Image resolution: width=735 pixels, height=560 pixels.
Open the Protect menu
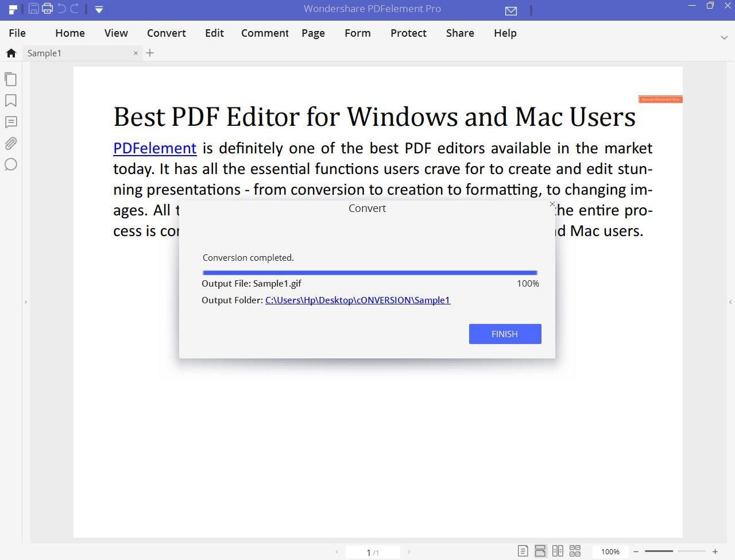point(408,33)
